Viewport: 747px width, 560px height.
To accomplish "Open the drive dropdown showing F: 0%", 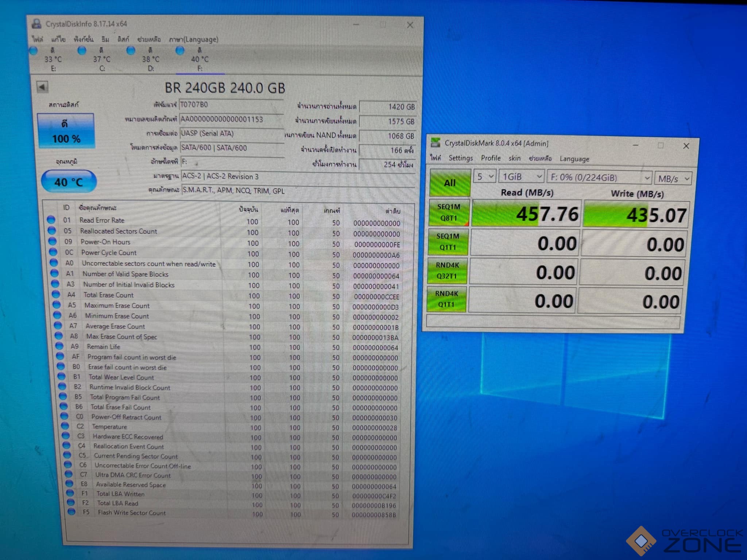I will coord(599,178).
